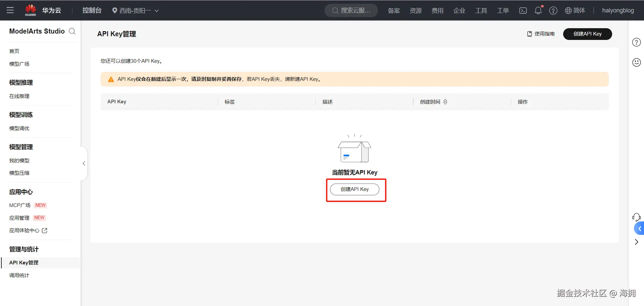Click the empty box illustration

(x=354, y=149)
